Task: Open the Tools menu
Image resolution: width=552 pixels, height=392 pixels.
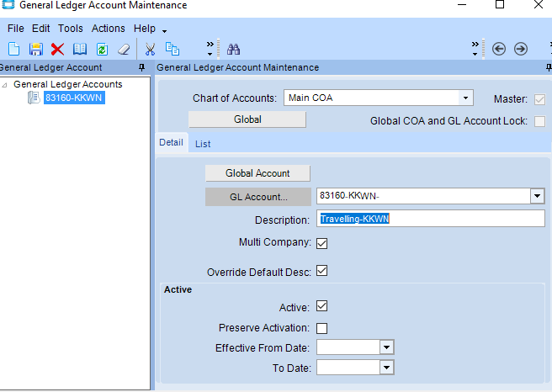Action: coord(71,28)
